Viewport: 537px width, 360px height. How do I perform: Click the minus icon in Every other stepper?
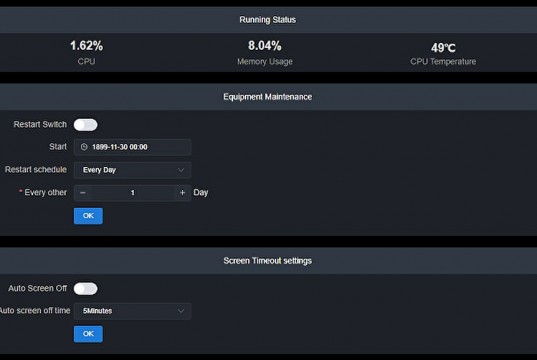[83, 193]
